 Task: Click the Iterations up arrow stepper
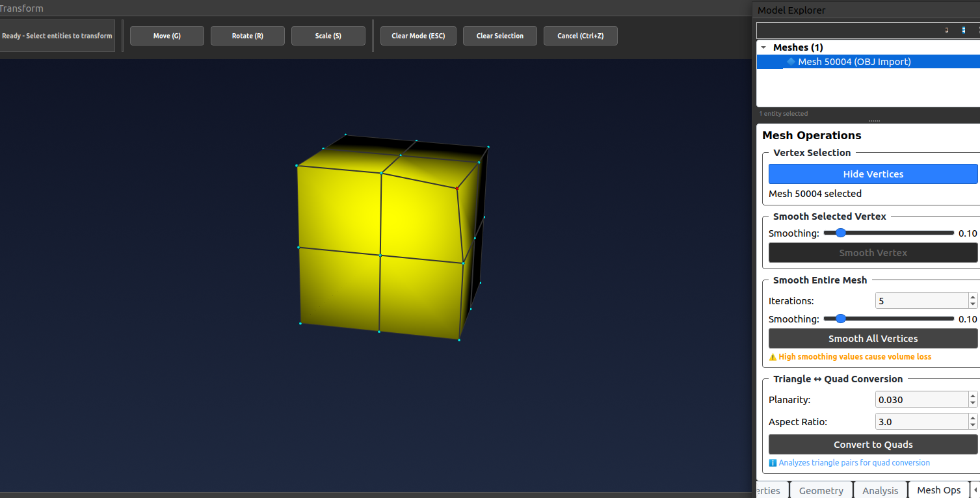973,297
